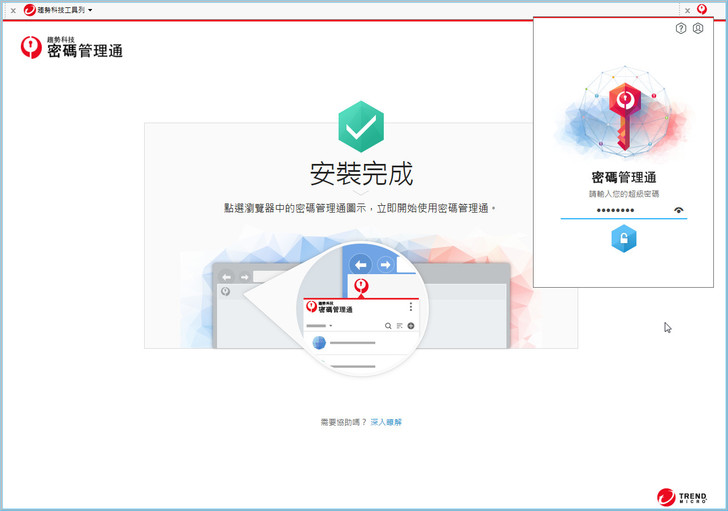Click the 密碼管理通 logo at top left

click(72, 47)
